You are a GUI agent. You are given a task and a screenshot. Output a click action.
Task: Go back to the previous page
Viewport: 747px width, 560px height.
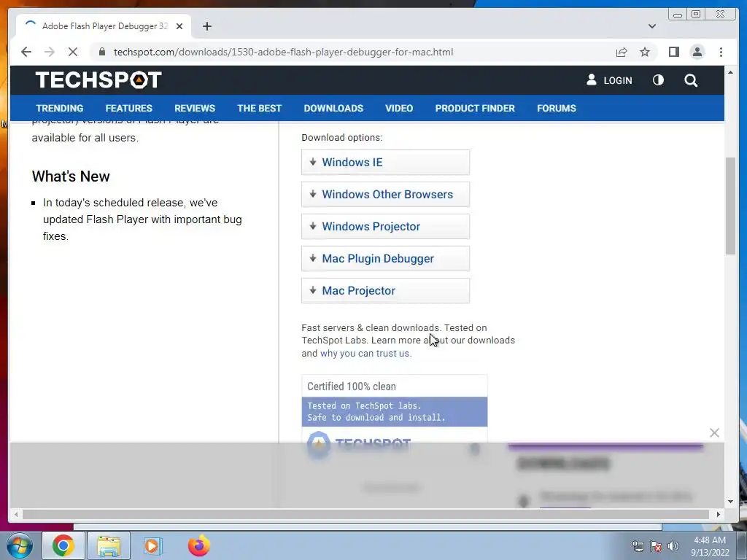[26, 52]
